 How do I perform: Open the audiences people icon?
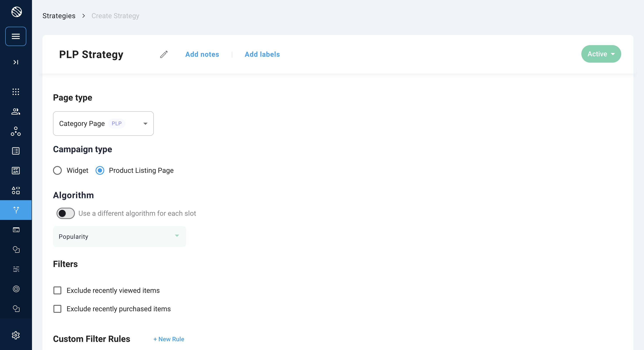pos(16,111)
